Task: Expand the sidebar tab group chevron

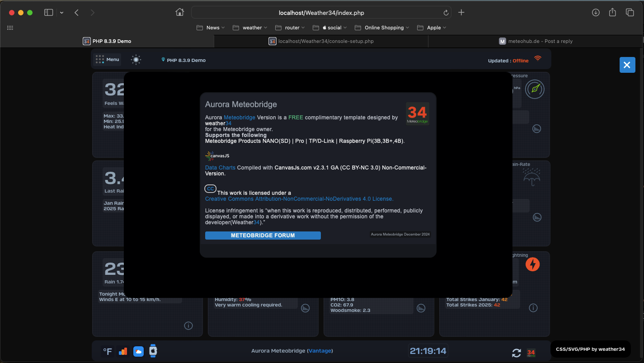Action: (62, 13)
